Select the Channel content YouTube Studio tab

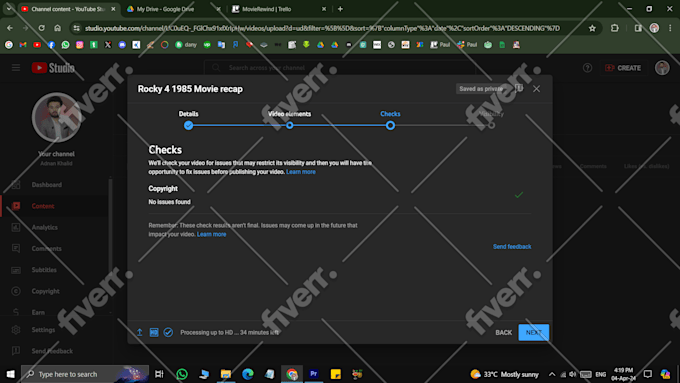(x=69, y=9)
